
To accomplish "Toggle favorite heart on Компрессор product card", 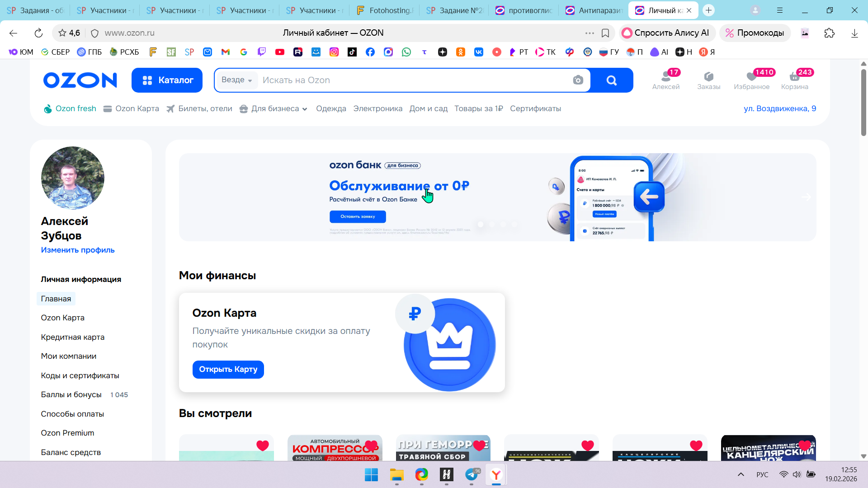I will (x=371, y=446).
